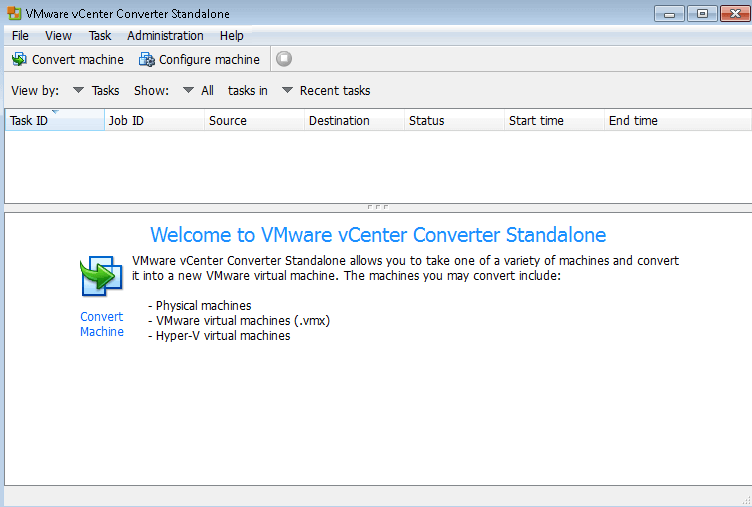
Task: Click the large Convert Machine arrow icon
Action: [101, 276]
